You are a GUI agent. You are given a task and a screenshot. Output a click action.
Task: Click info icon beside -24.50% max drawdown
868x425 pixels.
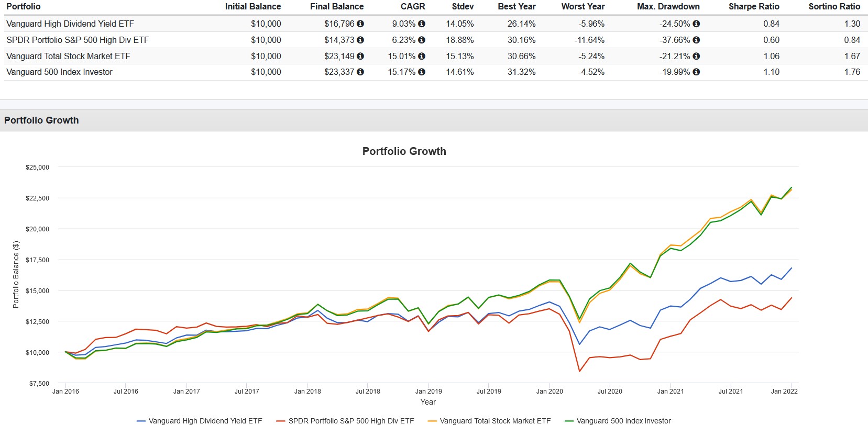point(696,24)
